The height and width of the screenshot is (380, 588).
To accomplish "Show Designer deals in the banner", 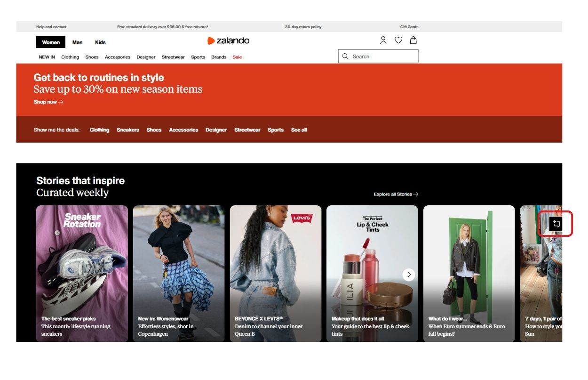I will (x=216, y=130).
